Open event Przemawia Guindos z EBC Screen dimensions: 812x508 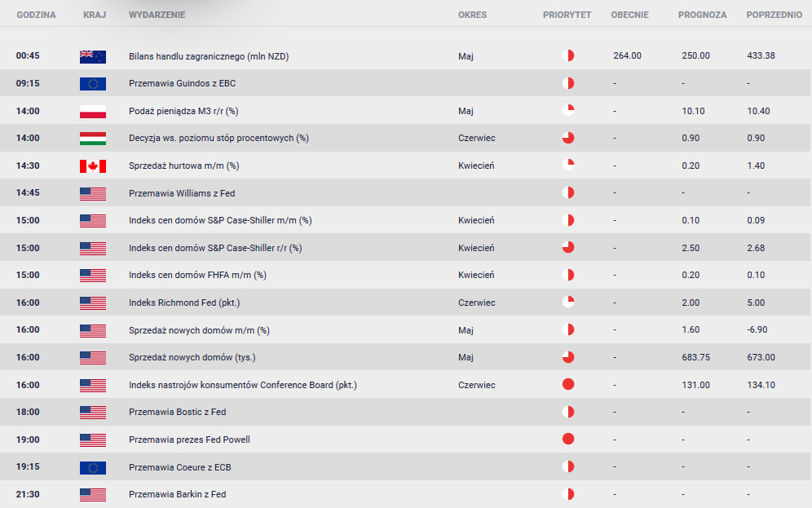pos(183,83)
